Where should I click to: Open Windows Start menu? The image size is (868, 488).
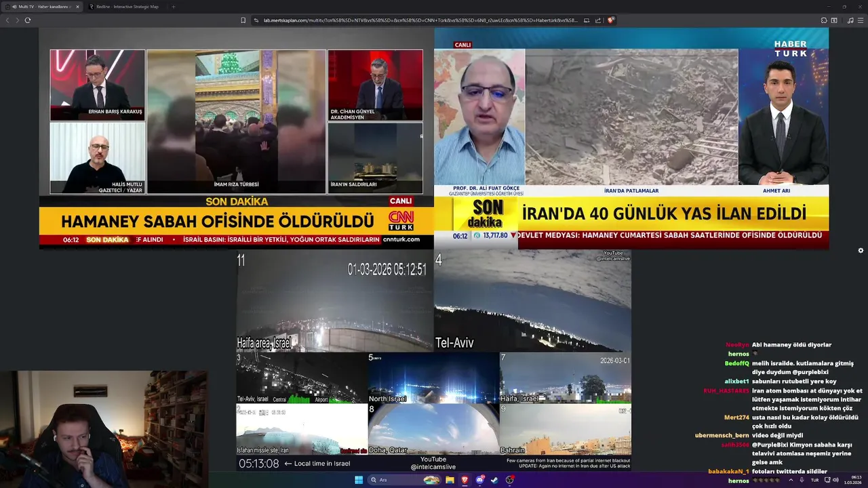(359, 480)
